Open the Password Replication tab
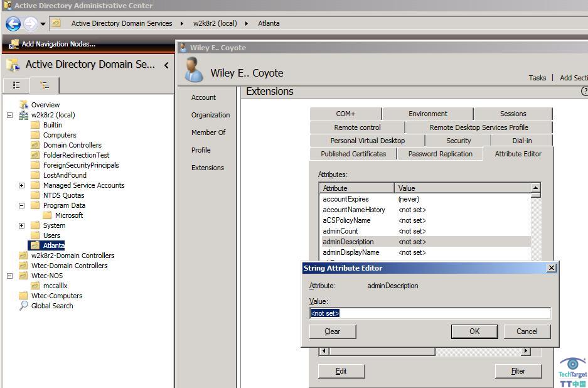This screenshot has width=588, height=388. [x=441, y=154]
